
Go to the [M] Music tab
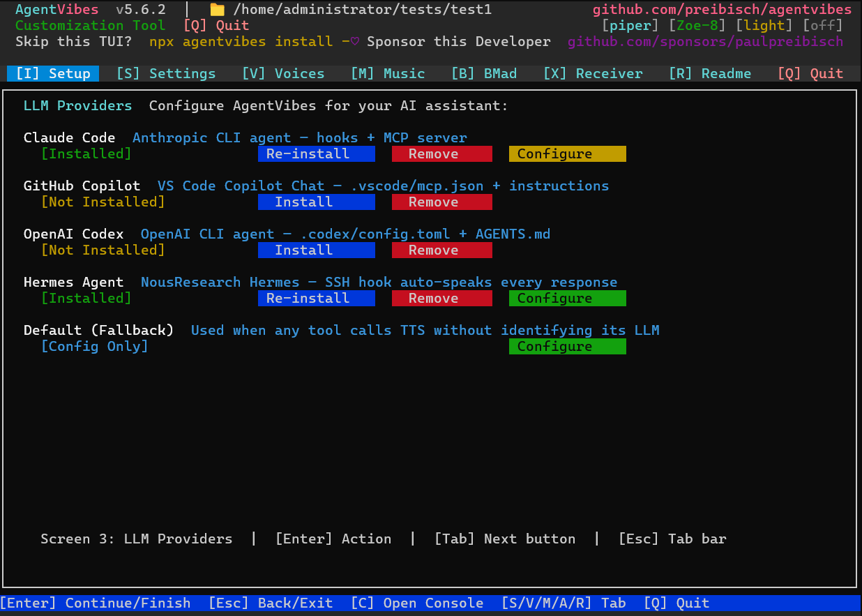[x=388, y=73]
